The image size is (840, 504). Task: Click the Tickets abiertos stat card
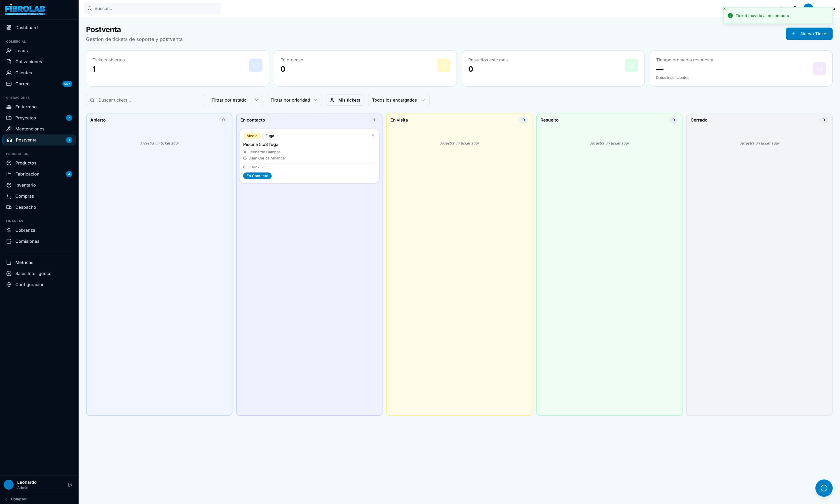point(177,68)
